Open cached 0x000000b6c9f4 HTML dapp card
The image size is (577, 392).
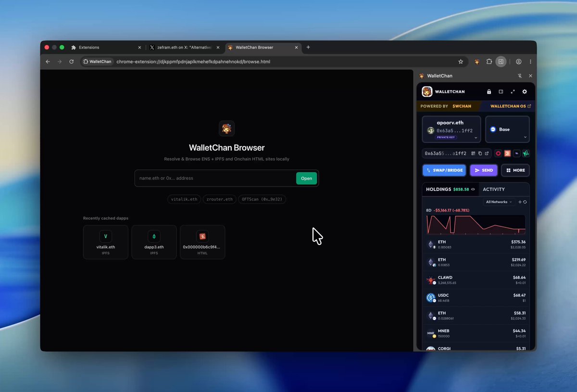[x=202, y=242]
